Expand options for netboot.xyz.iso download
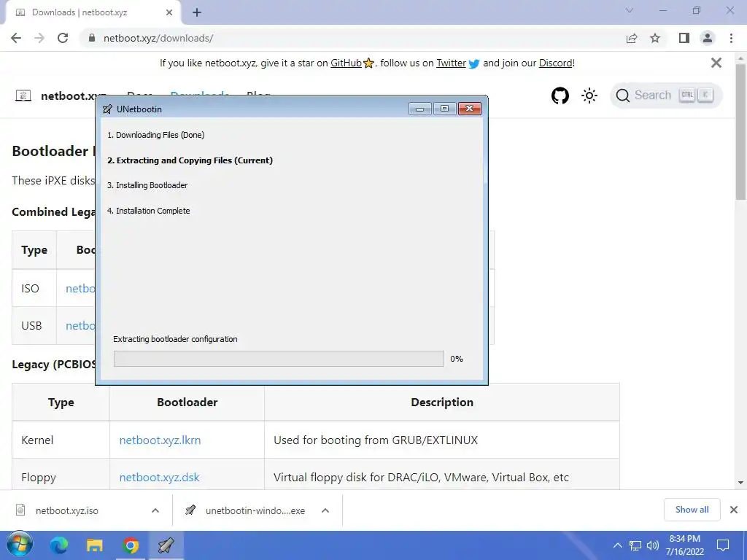Image resolution: width=747 pixels, height=560 pixels. pyautogui.click(x=155, y=510)
